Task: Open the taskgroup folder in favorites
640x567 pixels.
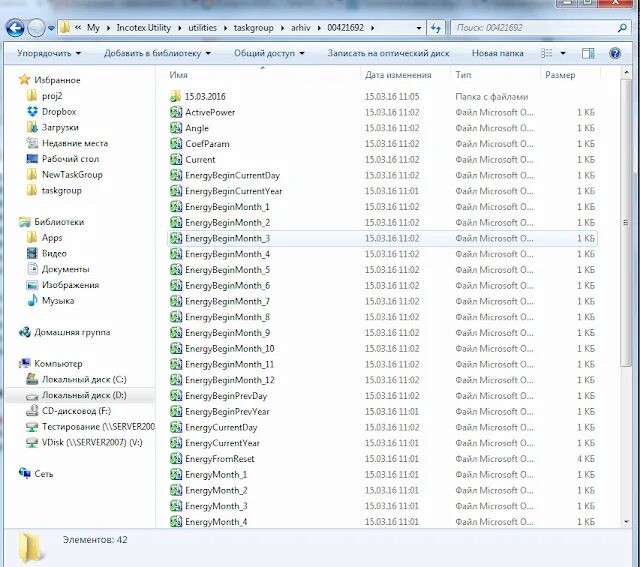Action: [61, 190]
